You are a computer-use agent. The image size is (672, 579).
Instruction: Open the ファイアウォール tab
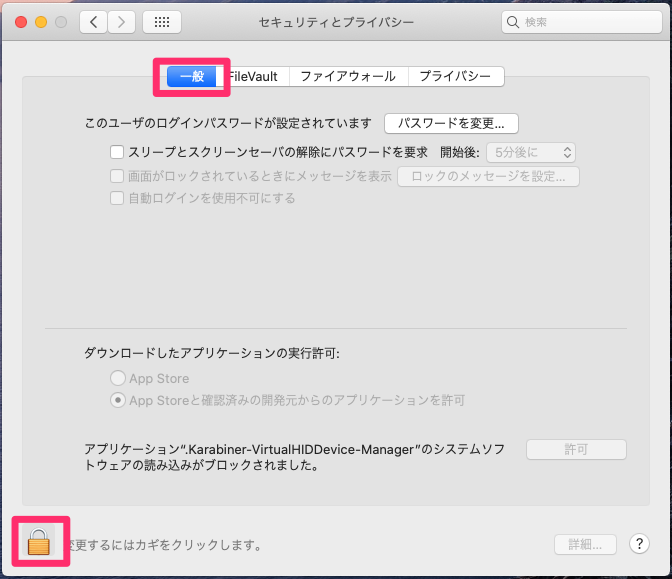tap(348, 76)
